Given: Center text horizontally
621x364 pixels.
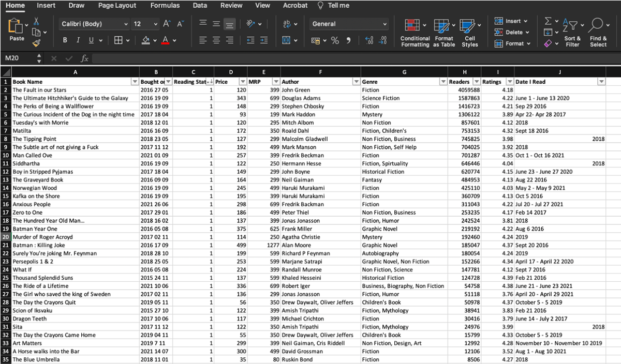Looking at the screenshot, I should 216,40.
